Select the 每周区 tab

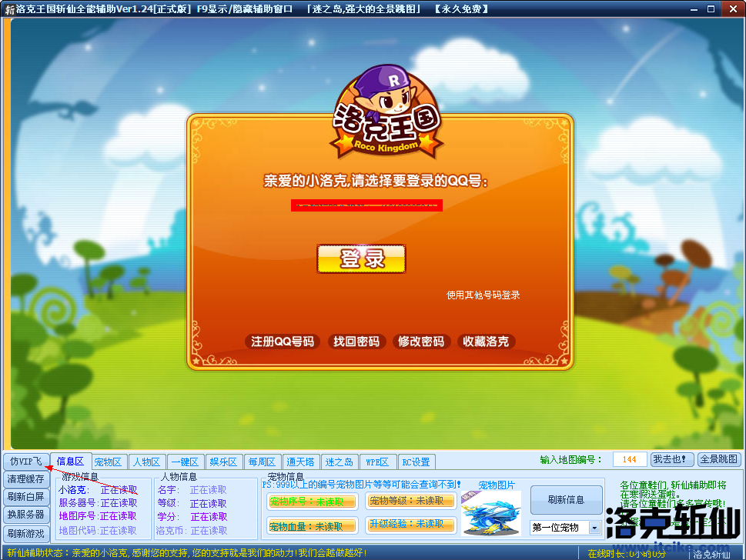(x=263, y=462)
